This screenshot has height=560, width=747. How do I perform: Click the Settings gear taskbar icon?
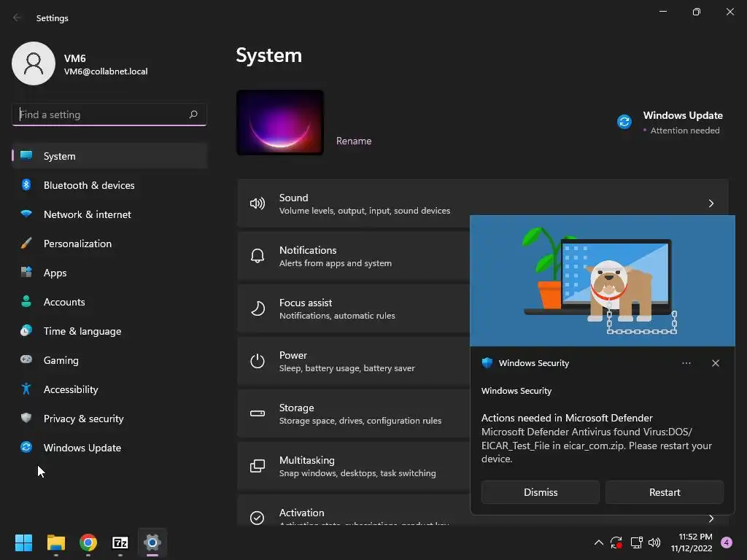point(152,542)
